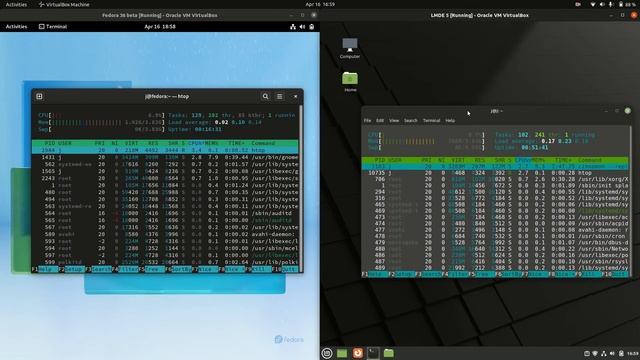Click F9 Kill in Fedora htop
This screenshot has width=640, height=360.
point(258,269)
